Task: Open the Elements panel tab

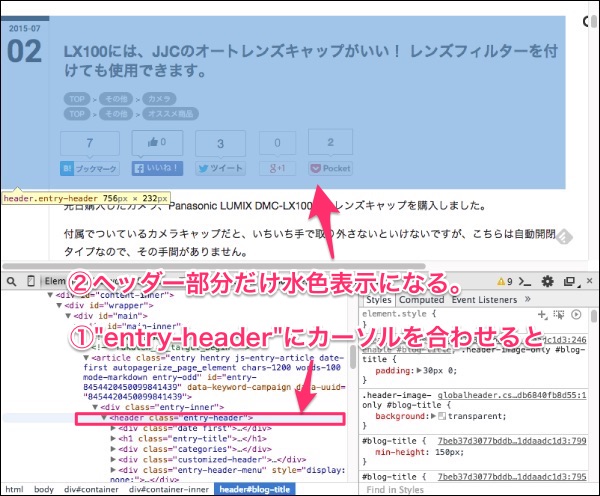Action: (x=55, y=281)
